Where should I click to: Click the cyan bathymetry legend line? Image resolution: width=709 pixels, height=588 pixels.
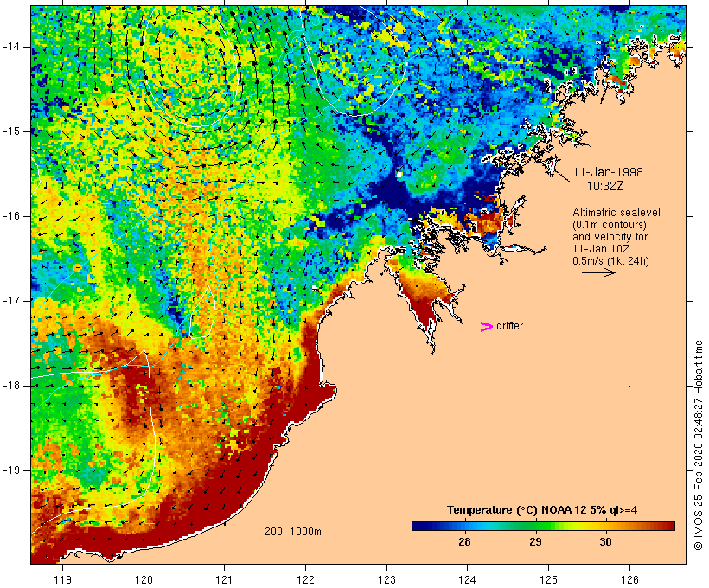(279, 540)
